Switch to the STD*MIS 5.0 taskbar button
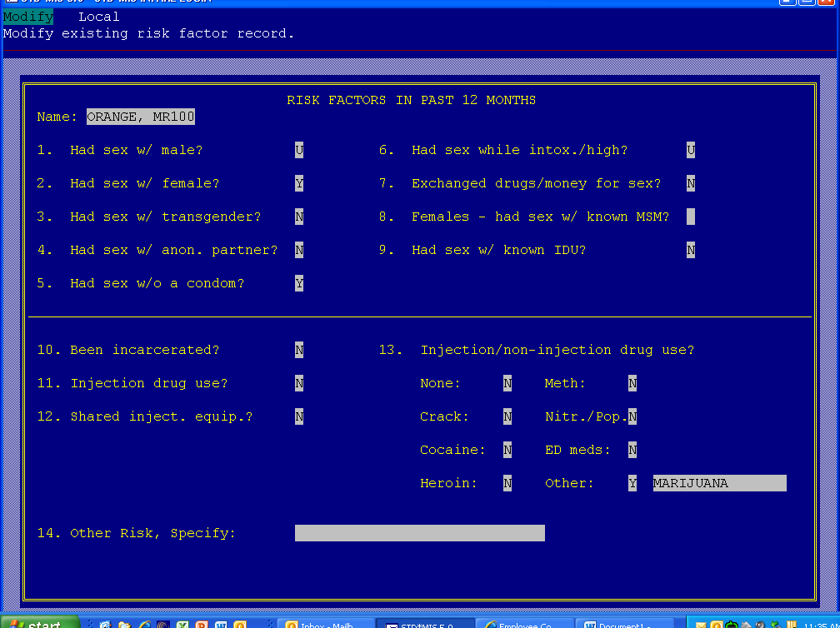 [426, 624]
